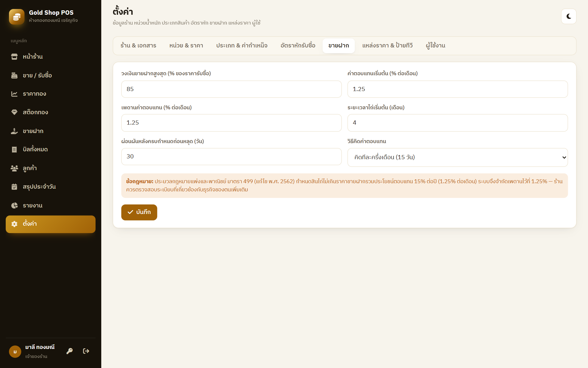Screen dimensions: 588x368
Task: Switch to หน่วย & ราคา tab
Action: (x=186, y=46)
